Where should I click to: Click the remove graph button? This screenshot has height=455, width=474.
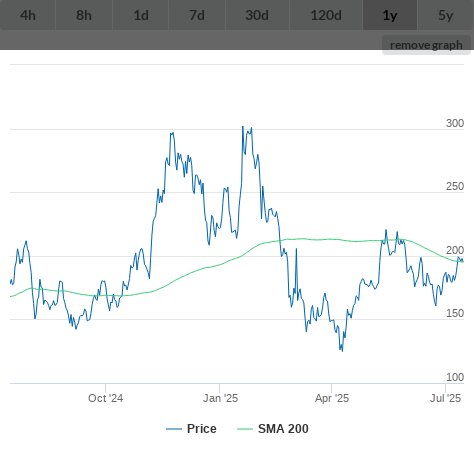click(426, 45)
